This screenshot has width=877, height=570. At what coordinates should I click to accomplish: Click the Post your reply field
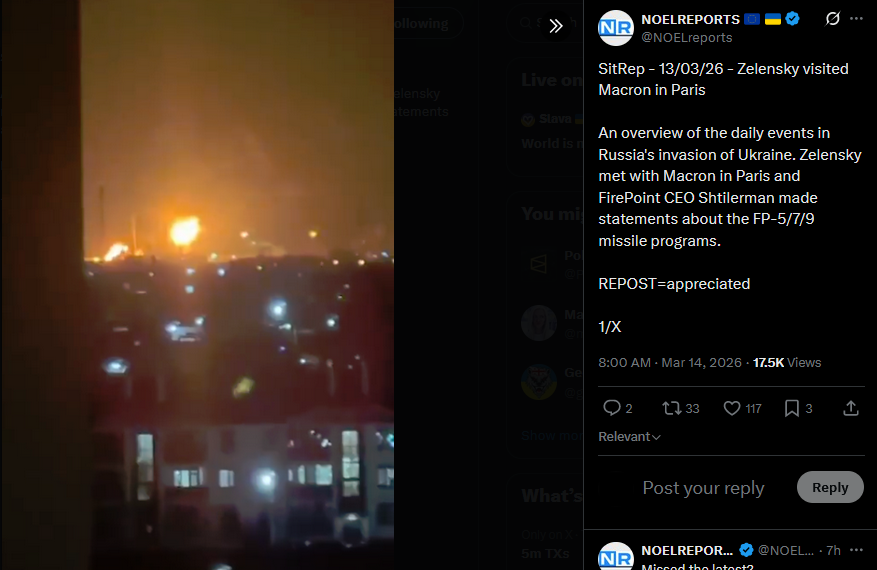[703, 488]
